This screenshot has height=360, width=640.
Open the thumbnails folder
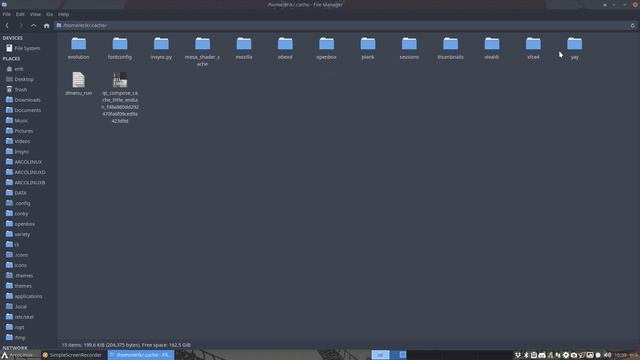pos(451,48)
